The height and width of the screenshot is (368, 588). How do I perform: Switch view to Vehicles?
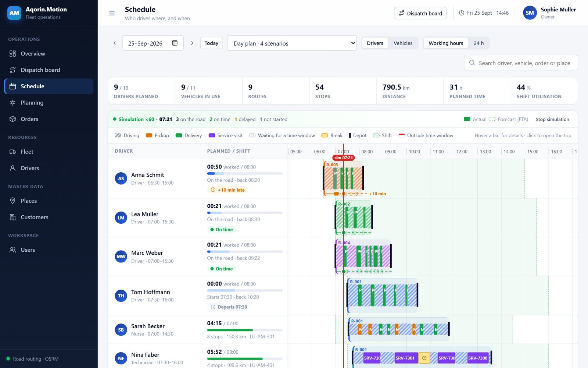pos(403,43)
